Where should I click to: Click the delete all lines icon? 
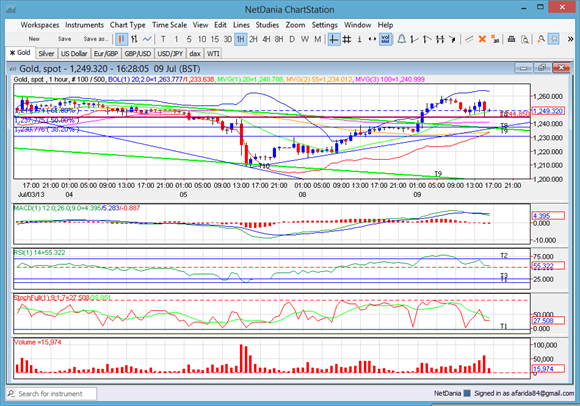(495, 39)
